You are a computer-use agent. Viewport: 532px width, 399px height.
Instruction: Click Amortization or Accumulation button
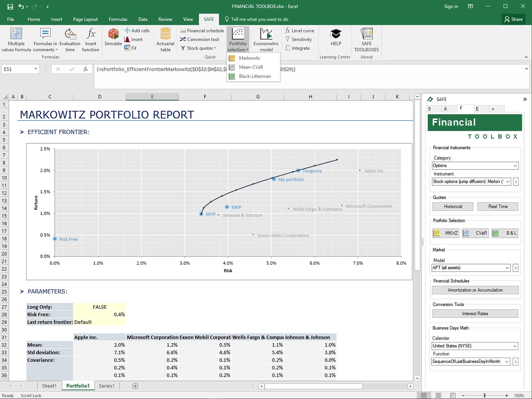475,290
